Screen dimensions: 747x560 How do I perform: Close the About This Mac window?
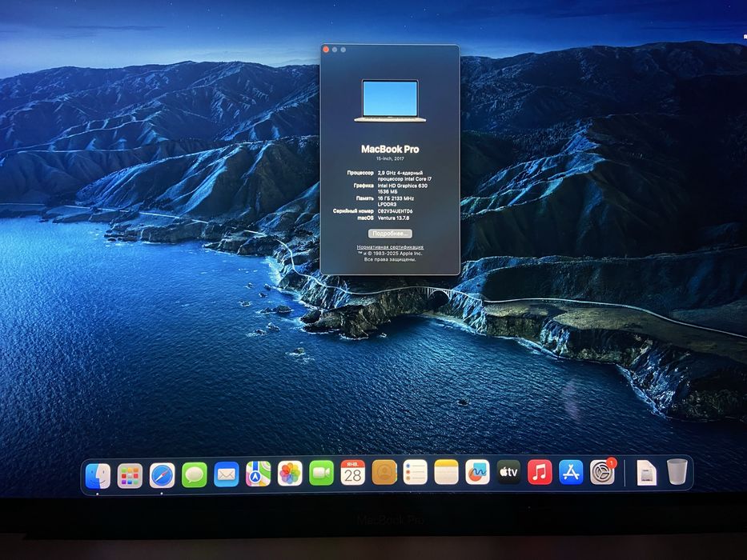click(x=326, y=50)
